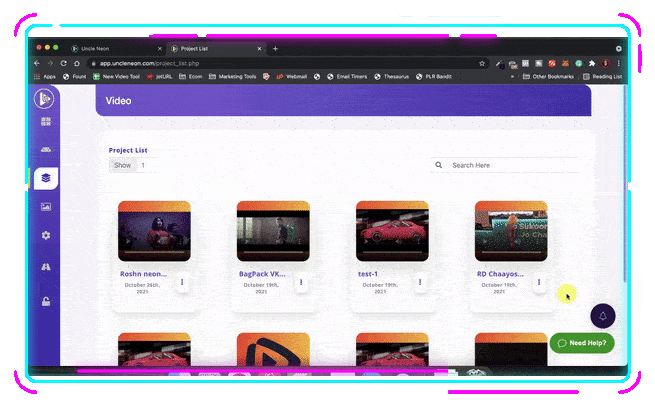Click the browser forward arrow
Viewport: 655px width, 413px height.
pyautogui.click(x=50, y=63)
